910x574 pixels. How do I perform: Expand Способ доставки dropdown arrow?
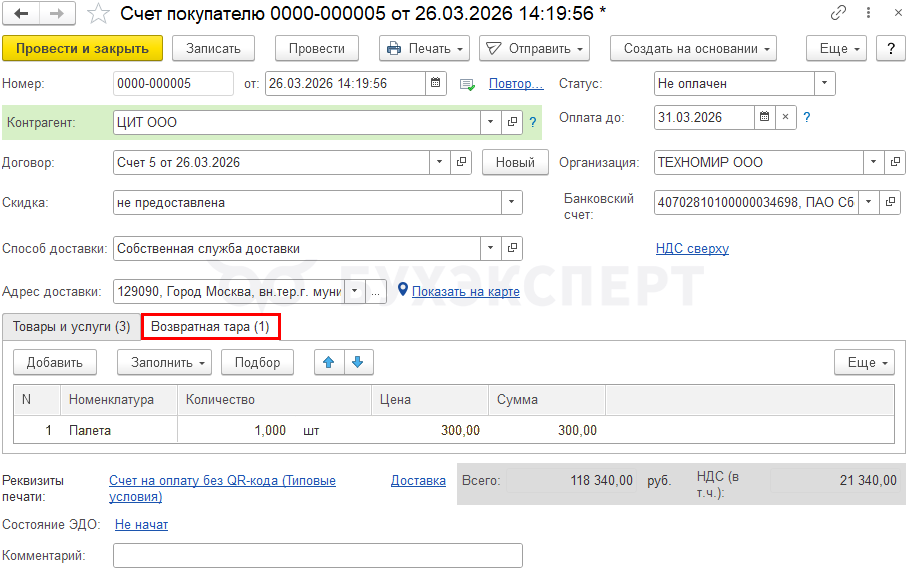[490, 248]
